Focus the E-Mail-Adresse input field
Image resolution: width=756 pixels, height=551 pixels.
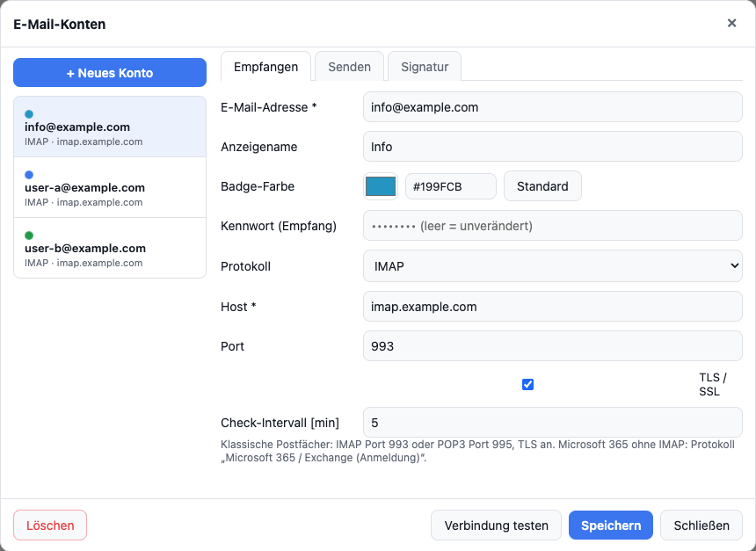click(x=553, y=107)
